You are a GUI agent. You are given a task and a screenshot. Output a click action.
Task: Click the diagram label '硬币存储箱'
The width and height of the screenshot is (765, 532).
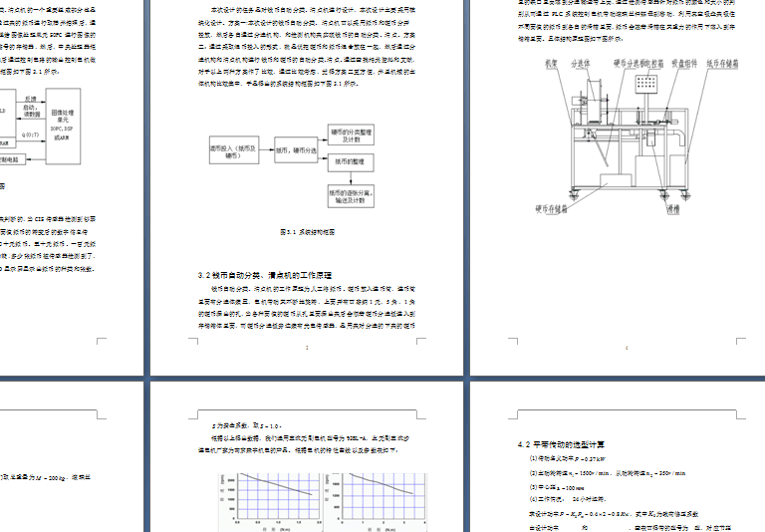point(551,209)
